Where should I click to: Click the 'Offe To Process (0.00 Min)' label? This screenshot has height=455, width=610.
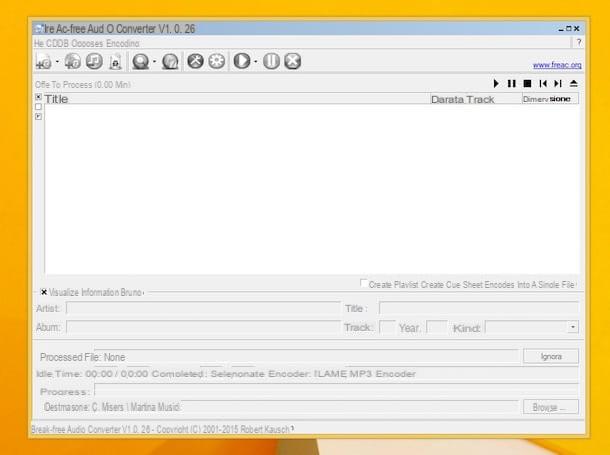(x=83, y=84)
